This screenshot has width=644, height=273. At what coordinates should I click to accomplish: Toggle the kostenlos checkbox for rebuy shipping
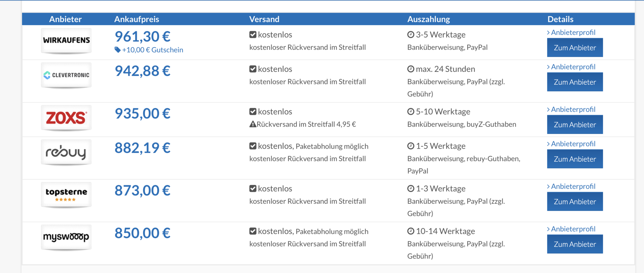(x=253, y=146)
